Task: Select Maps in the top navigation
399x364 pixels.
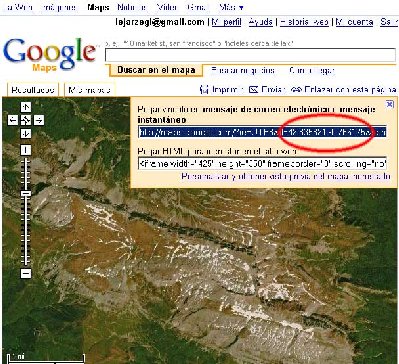Action: [98, 7]
